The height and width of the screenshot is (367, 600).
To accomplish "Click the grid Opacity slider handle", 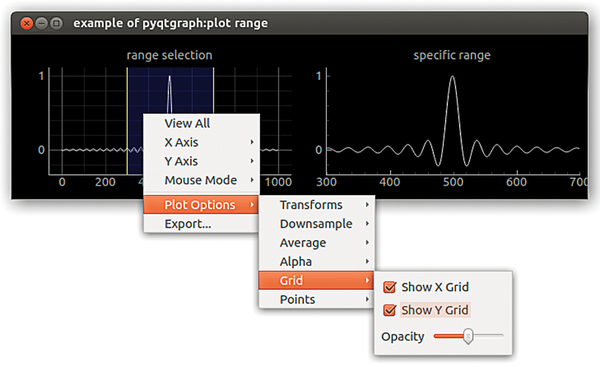I will tap(468, 336).
